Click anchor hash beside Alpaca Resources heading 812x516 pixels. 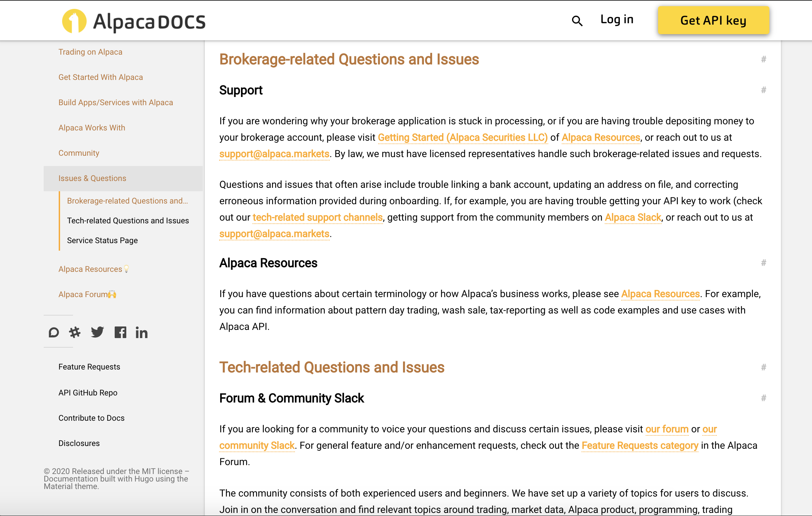764,263
